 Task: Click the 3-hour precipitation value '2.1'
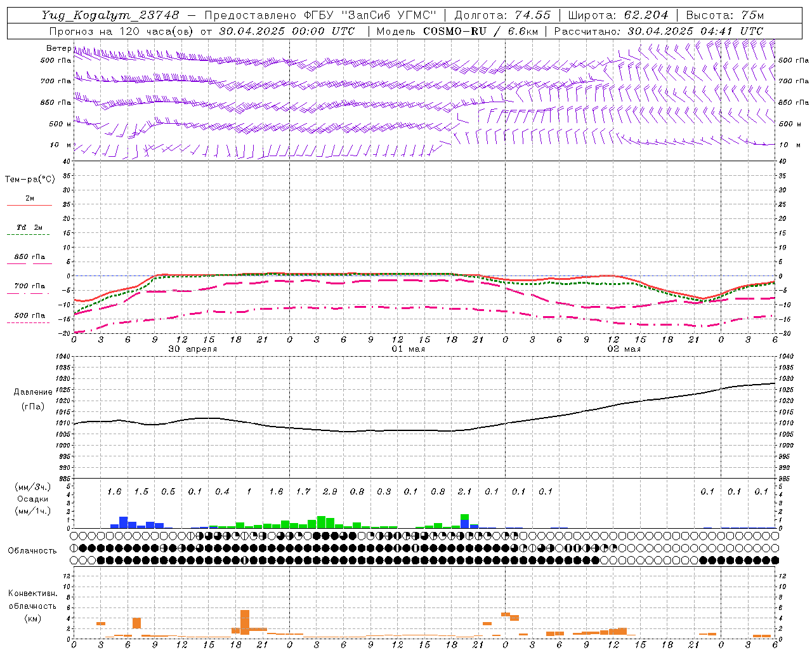pyautogui.click(x=464, y=492)
